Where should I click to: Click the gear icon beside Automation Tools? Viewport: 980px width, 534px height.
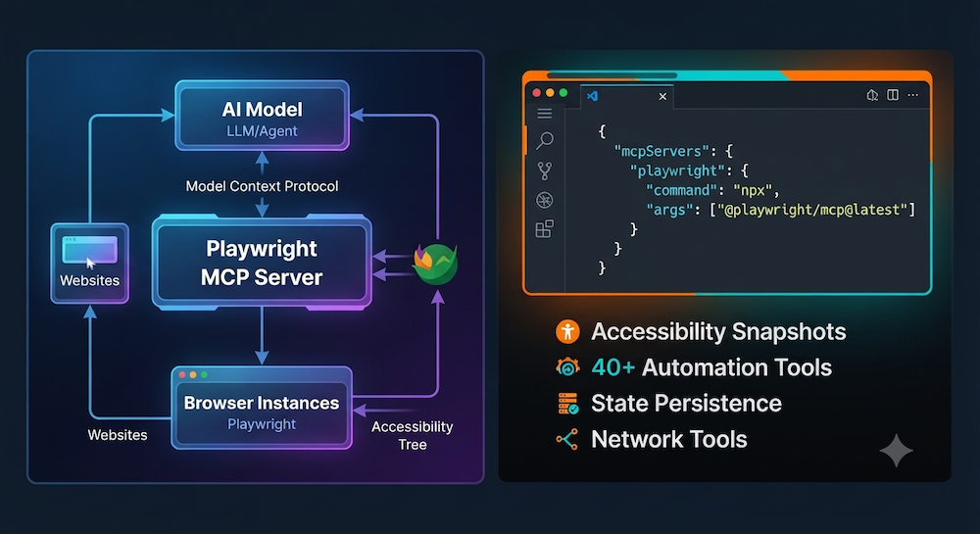pos(567,367)
